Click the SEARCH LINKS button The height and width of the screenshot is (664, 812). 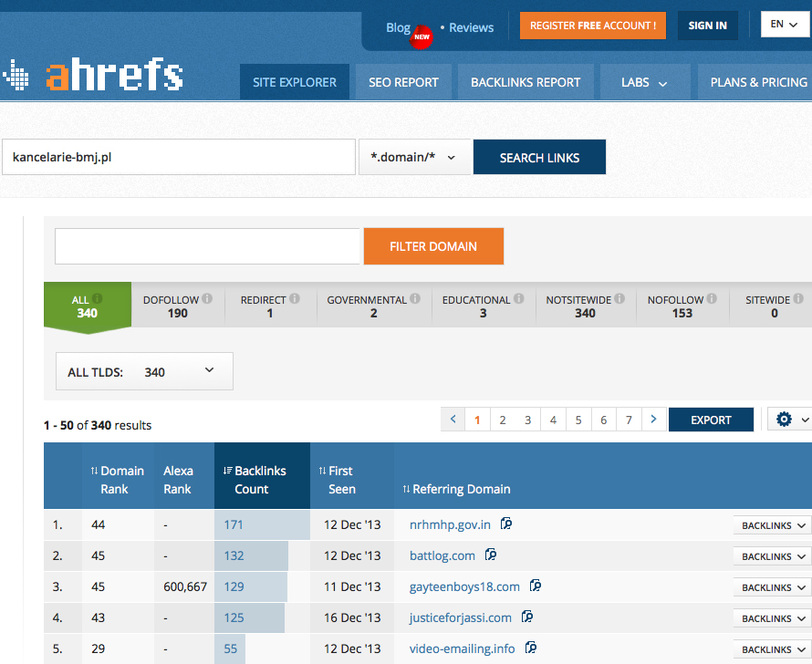(539, 157)
